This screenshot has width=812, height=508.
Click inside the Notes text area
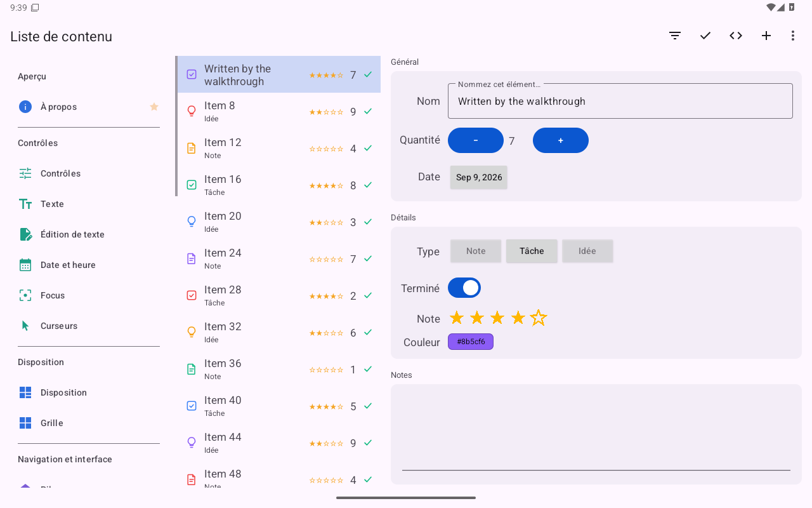596,434
